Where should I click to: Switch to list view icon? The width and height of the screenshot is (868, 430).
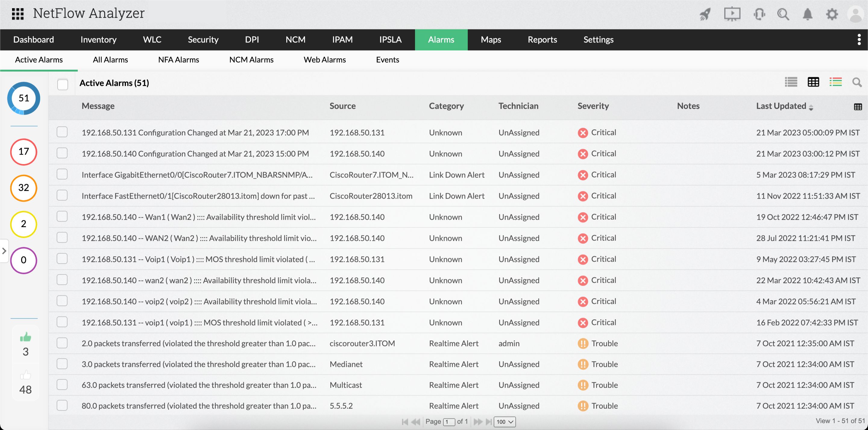coord(791,82)
